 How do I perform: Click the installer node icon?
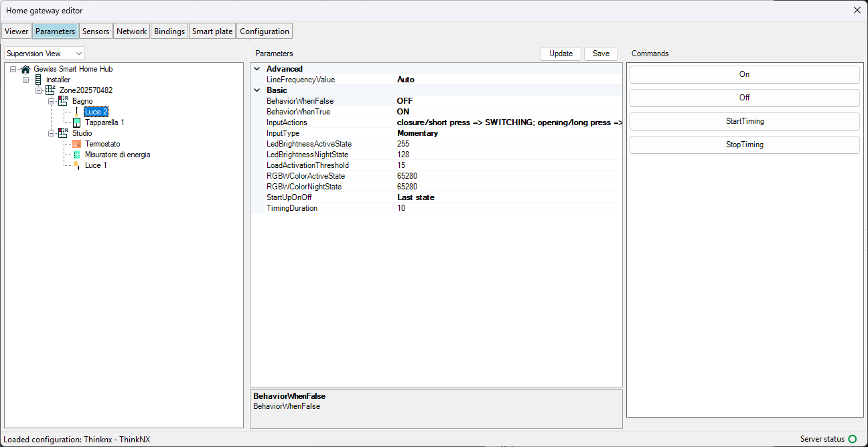pos(38,80)
